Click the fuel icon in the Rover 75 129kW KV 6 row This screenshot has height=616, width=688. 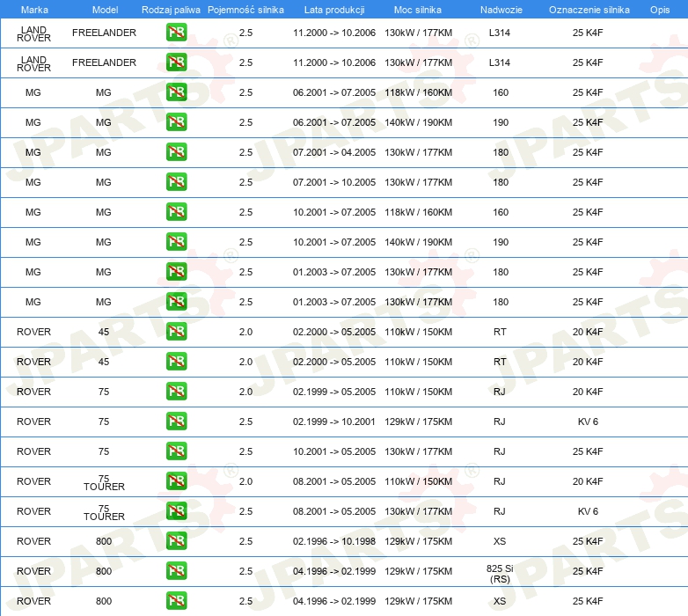(x=176, y=421)
